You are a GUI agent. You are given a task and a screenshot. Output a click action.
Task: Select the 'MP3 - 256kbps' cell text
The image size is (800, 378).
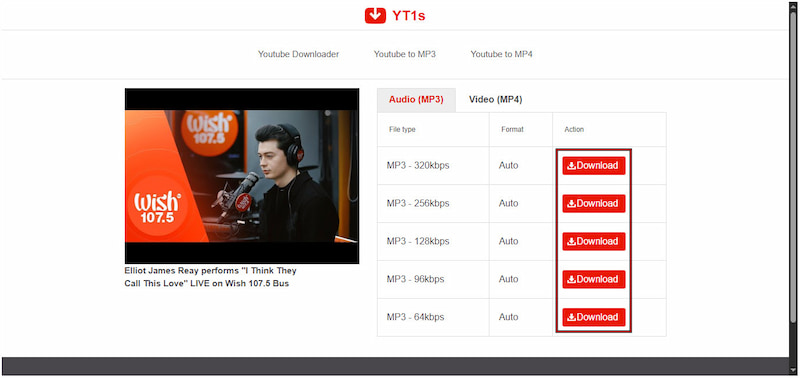(418, 204)
